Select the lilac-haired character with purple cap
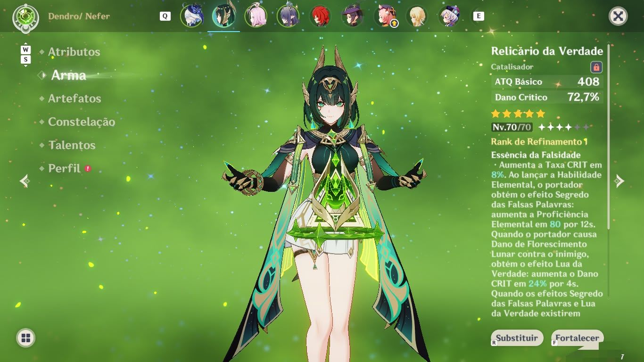The image size is (644, 362). (448, 16)
